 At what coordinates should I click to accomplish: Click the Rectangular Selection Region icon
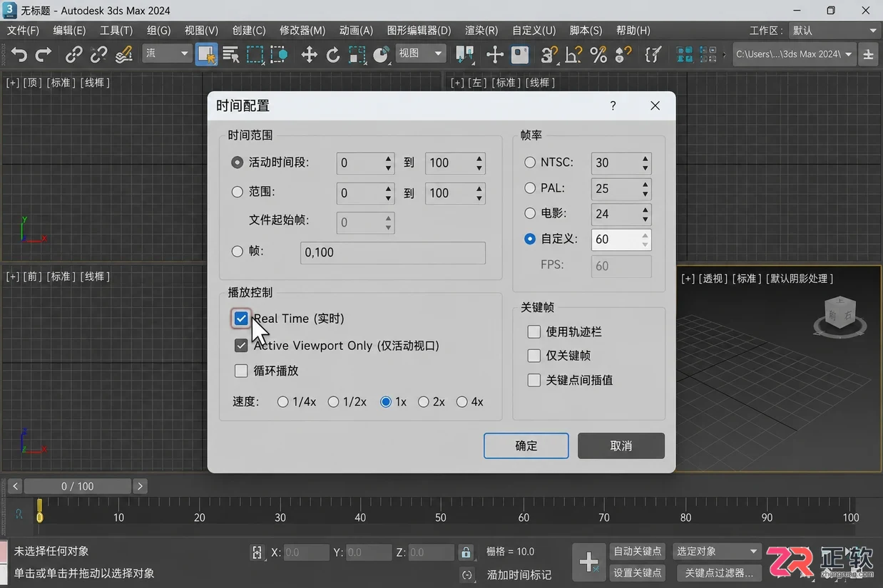255,55
